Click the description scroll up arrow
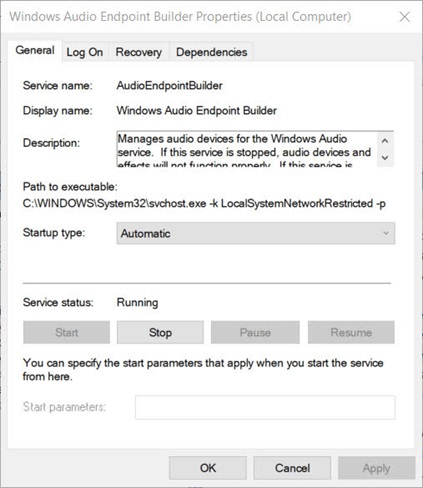 click(385, 141)
